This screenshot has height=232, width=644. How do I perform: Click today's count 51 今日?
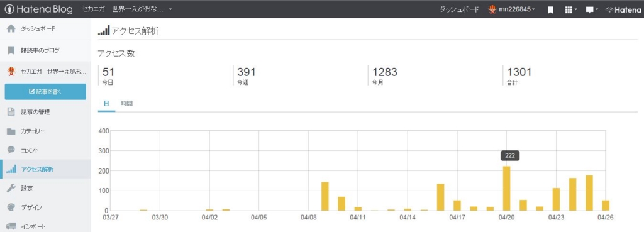click(x=108, y=75)
